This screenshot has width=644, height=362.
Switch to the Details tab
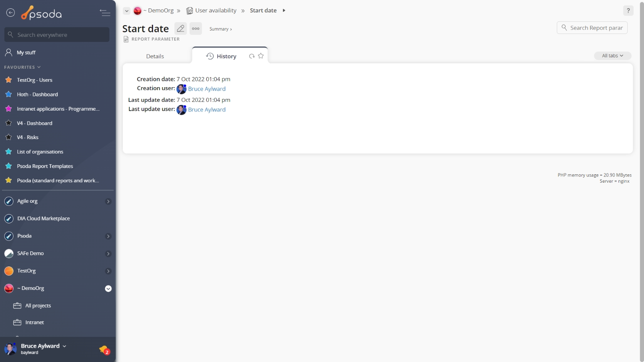click(x=155, y=56)
